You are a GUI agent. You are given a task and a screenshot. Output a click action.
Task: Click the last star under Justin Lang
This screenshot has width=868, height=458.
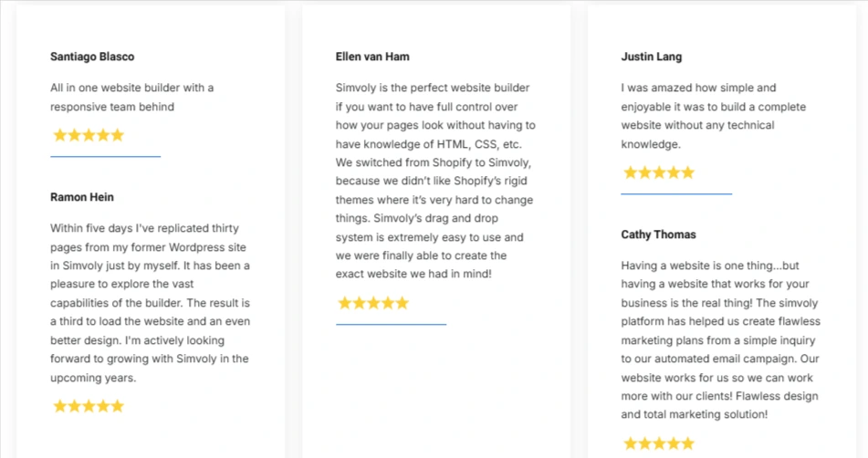687,172
